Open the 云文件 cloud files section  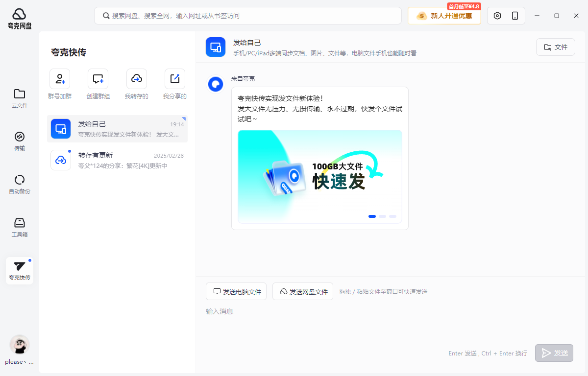tap(20, 98)
